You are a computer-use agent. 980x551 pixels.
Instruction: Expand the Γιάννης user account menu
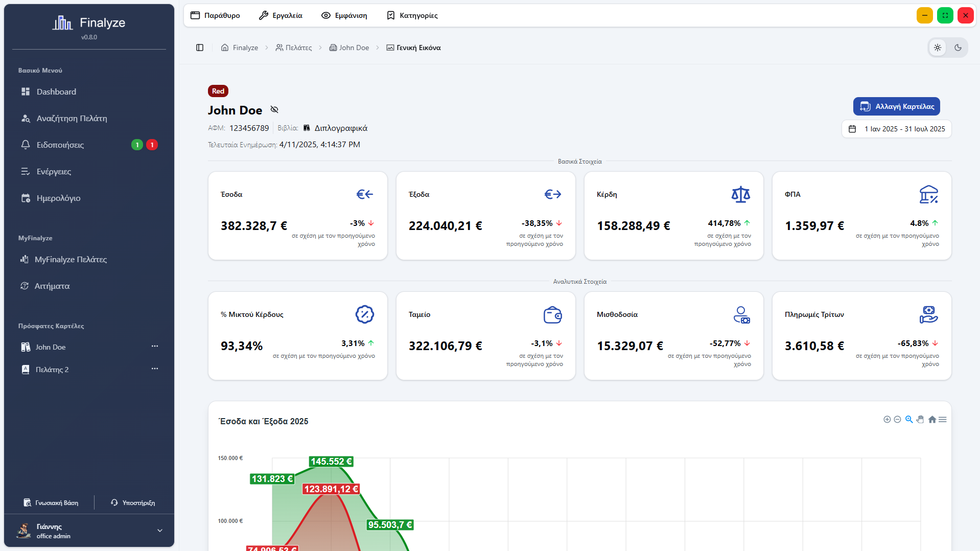tap(159, 531)
